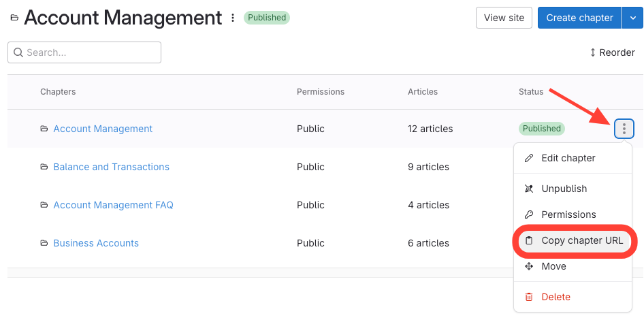Click the three-dot menu beside the page title
This screenshot has height=320, width=644.
(x=233, y=18)
